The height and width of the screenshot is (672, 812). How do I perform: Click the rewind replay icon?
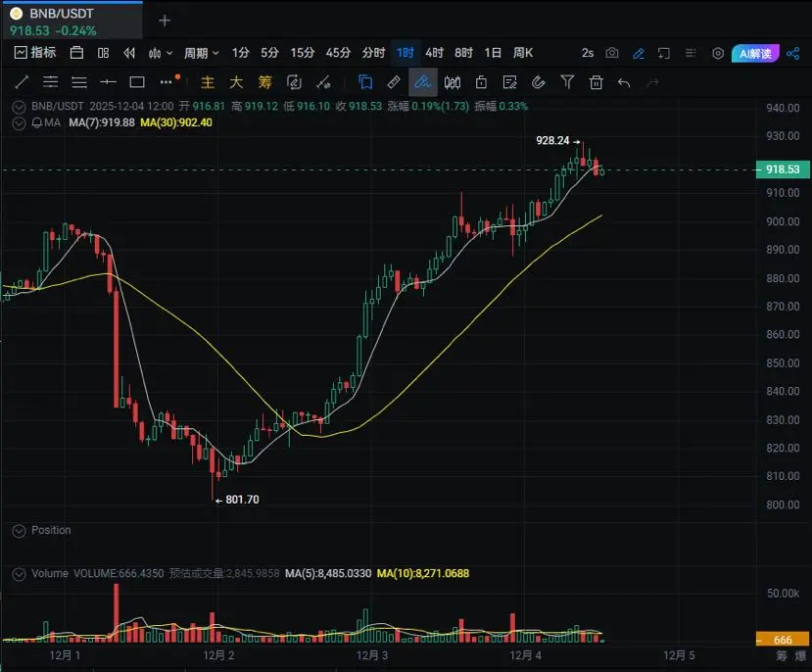tap(129, 53)
